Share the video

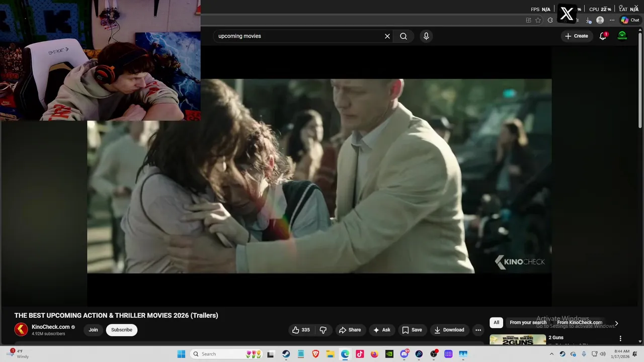pos(350,330)
